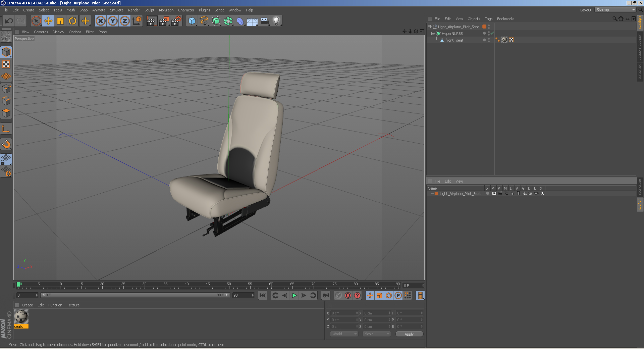The height and width of the screenshot is (349, 644).
Task: Click the orange layer swatch of Light_Airplane_Pilot_Seat
Action: [x=484, y=27]
